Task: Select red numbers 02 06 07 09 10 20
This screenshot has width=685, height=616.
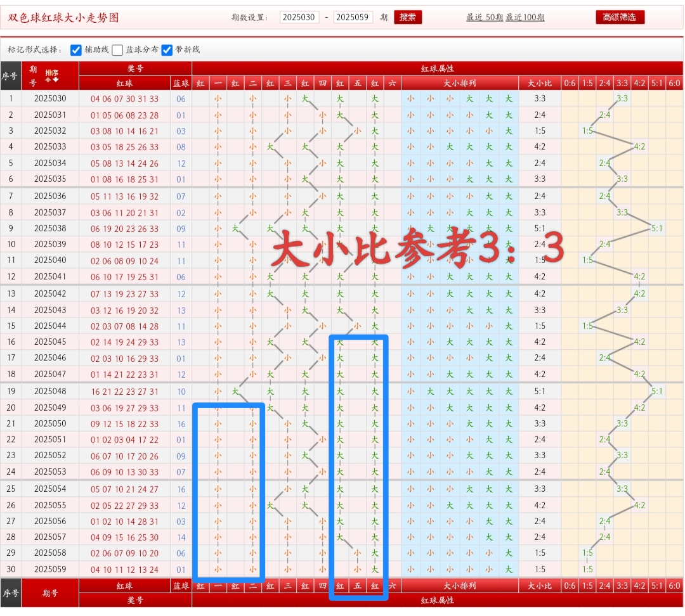Action: [124, 553]
